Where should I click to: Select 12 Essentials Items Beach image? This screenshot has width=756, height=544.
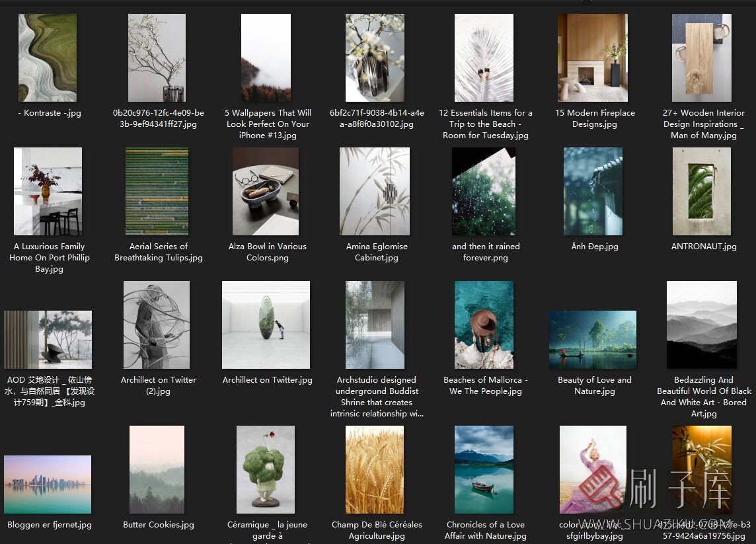[x=485, y=58]
